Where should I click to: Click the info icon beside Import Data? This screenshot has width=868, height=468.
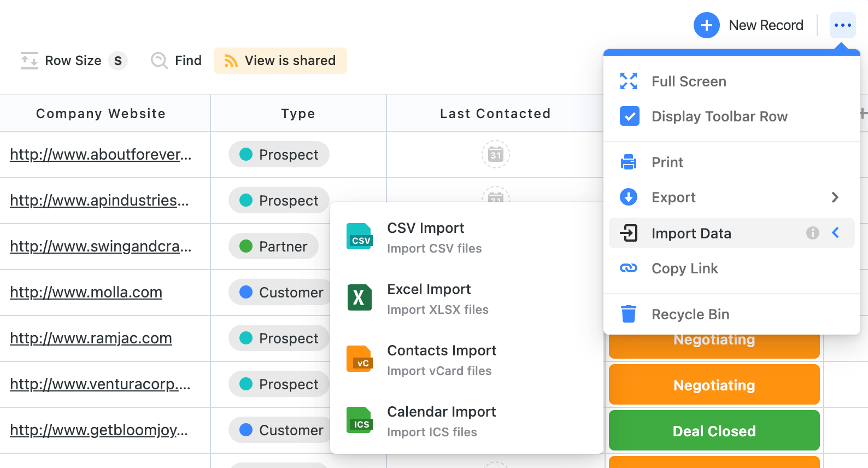point(812,233)
